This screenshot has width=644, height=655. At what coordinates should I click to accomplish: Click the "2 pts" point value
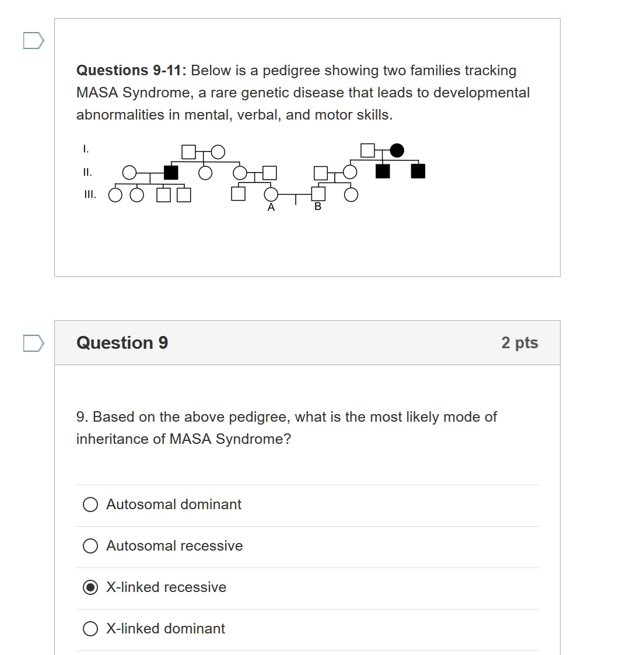coord(519,343)
